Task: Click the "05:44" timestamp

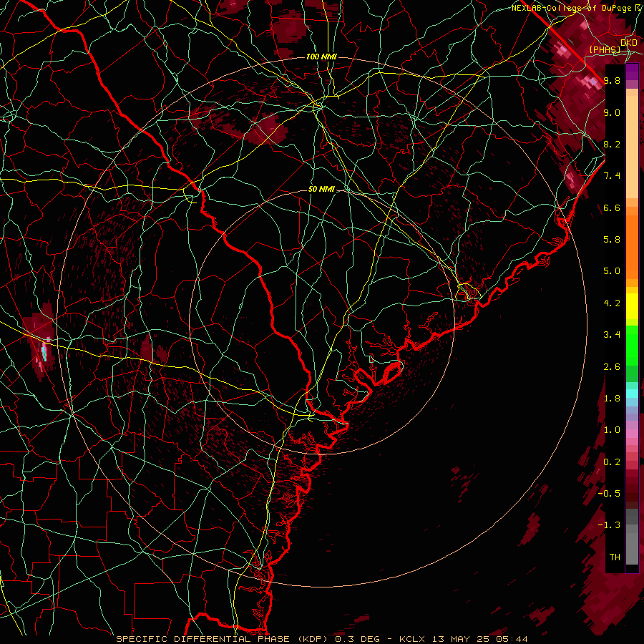Action: 512,639
